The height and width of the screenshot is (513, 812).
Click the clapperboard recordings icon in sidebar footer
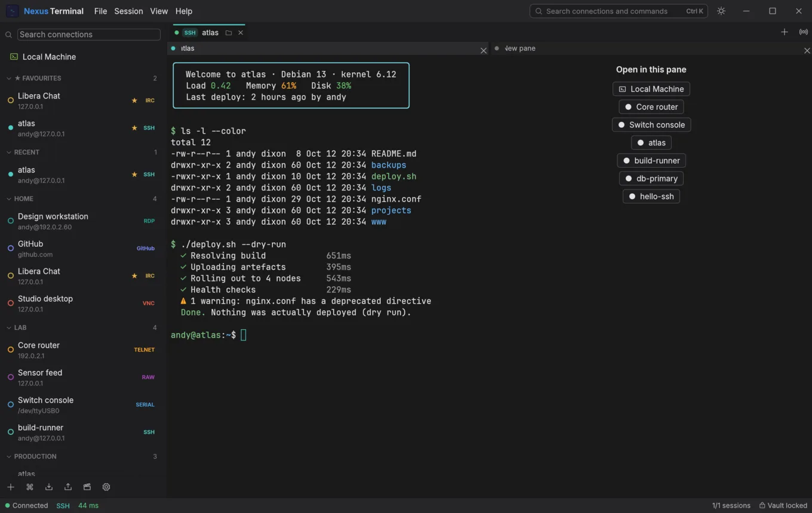tap(87, 487)
